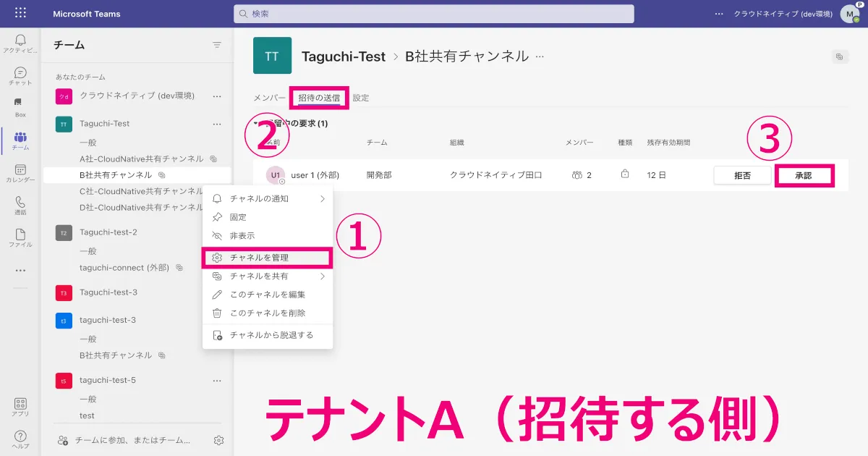868x456 pixels.
Task: Open the Box app in rail
Action: (20, 108)
